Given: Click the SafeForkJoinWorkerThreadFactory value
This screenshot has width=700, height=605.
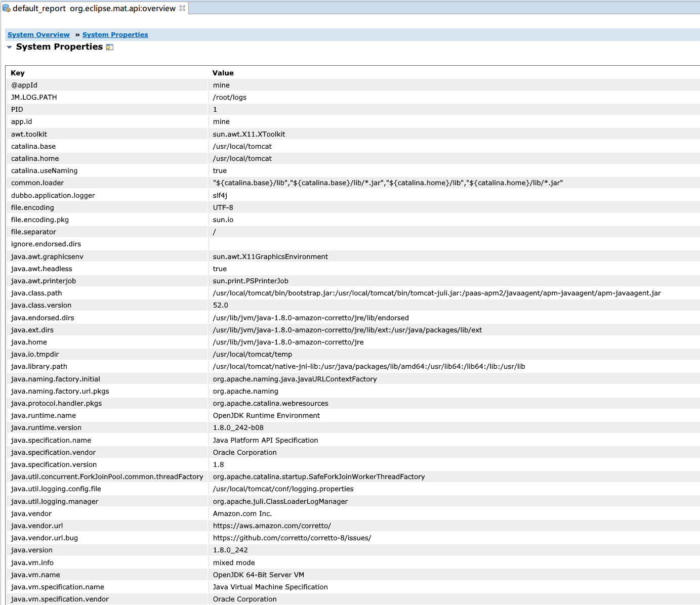Looking at the screenshot, I should [319, 477].
